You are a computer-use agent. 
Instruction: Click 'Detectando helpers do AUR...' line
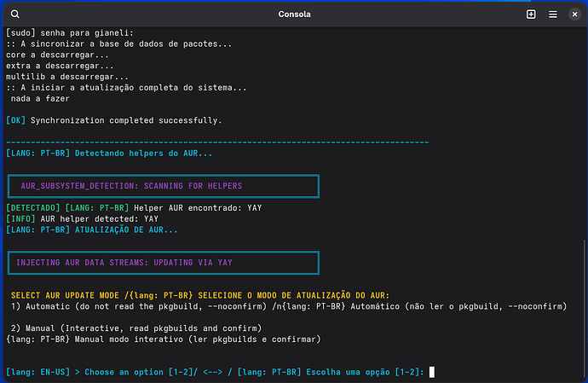click(x=144, y=154)
